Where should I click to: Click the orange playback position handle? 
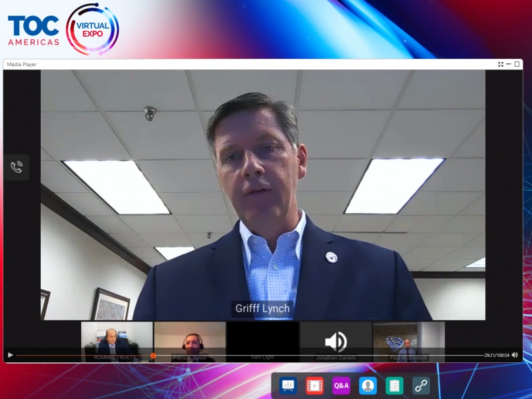[x=153, y=356]
